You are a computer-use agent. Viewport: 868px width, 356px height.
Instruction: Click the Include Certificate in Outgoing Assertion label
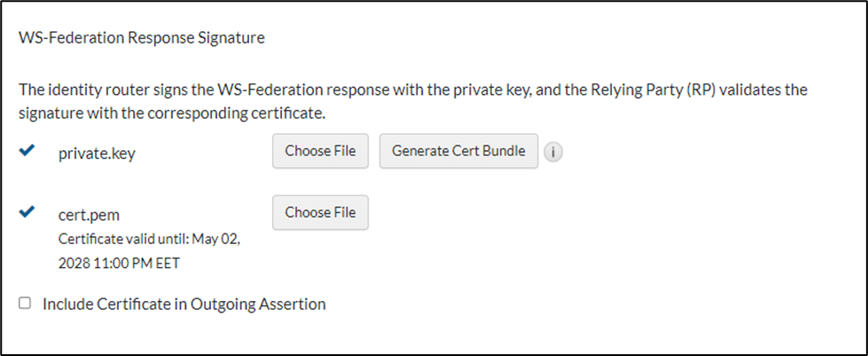click(x=184, y=305)
